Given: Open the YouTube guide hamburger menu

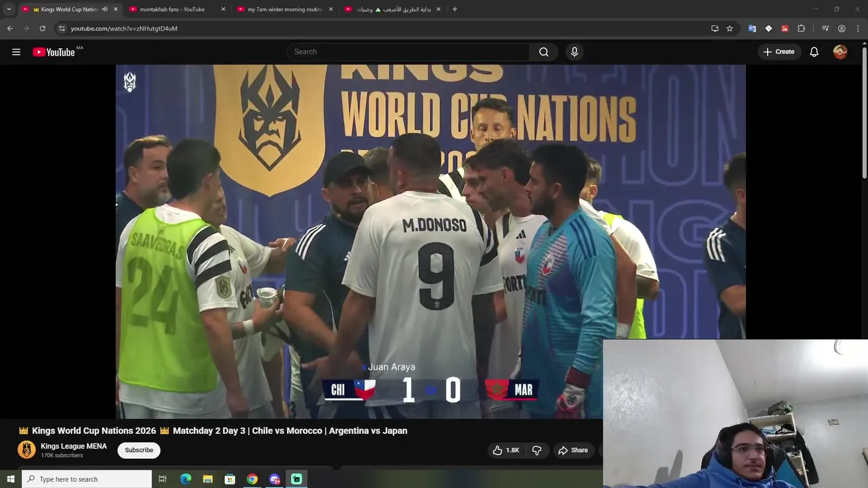Looking at the screenshot, I should pyautogui.click(x=16, y=52).
